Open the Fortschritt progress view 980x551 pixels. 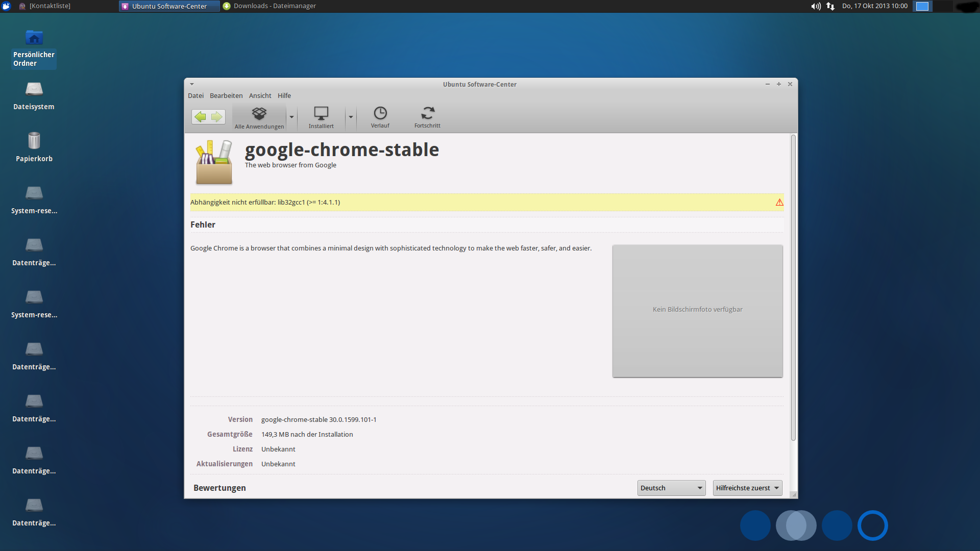pos(427,117)
